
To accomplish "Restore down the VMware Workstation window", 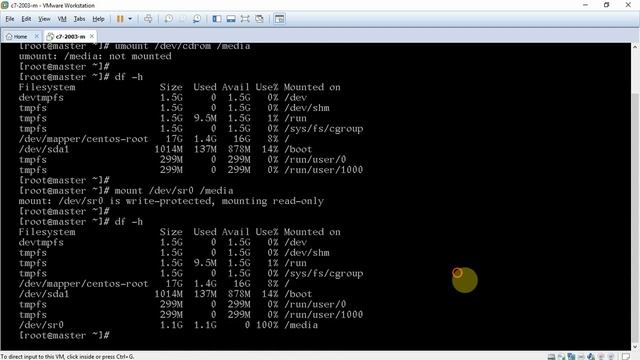I will pyautogui.click(x=607, y=5).
